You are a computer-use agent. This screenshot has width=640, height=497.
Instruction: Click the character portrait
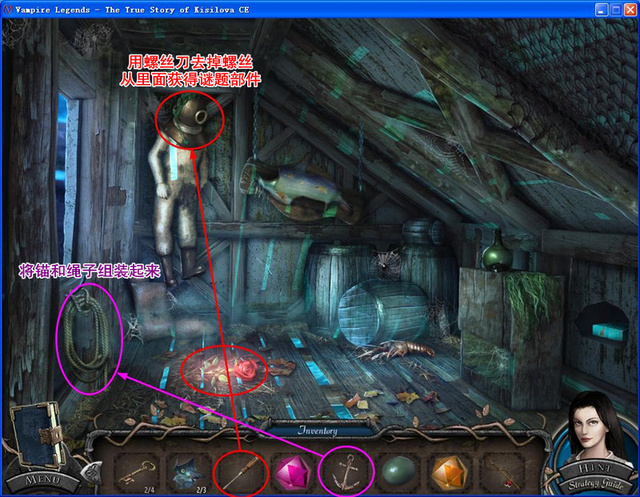click(591, 425)
